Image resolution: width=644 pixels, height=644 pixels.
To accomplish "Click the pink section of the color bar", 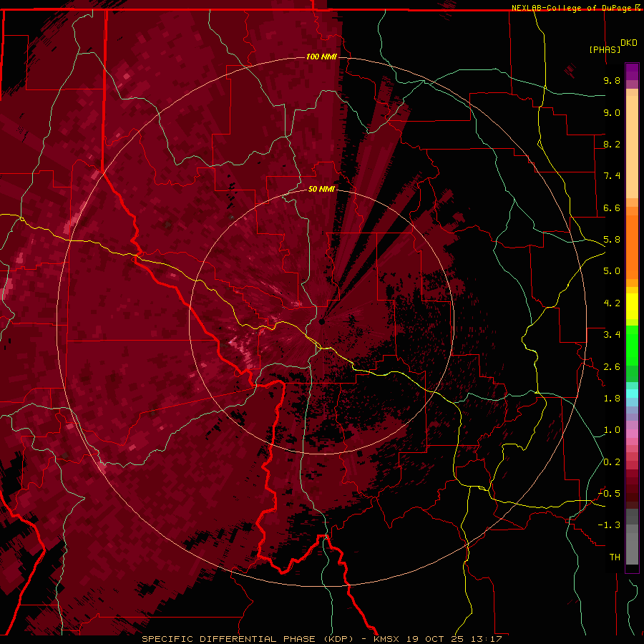I will coord(632,434).
